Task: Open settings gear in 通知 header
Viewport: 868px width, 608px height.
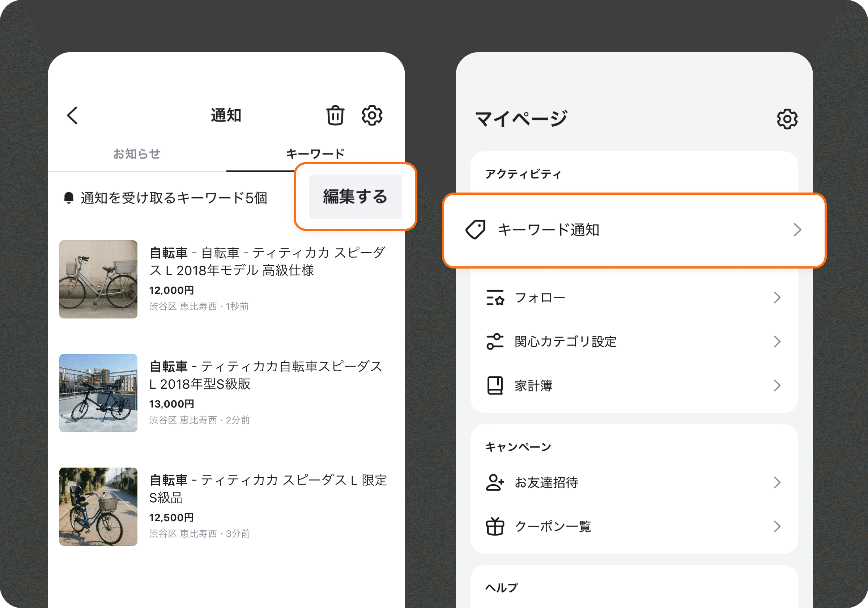Action: [x=372, y=115]
